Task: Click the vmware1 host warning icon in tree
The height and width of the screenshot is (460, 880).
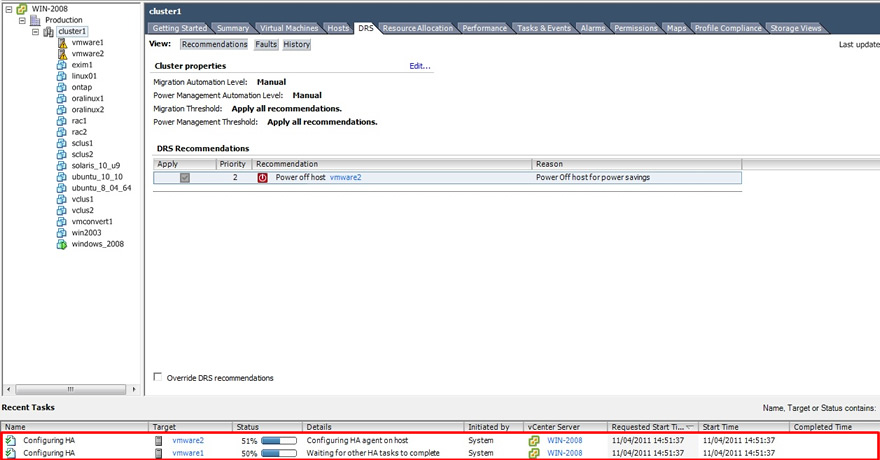Action: (x=62, y=43)
